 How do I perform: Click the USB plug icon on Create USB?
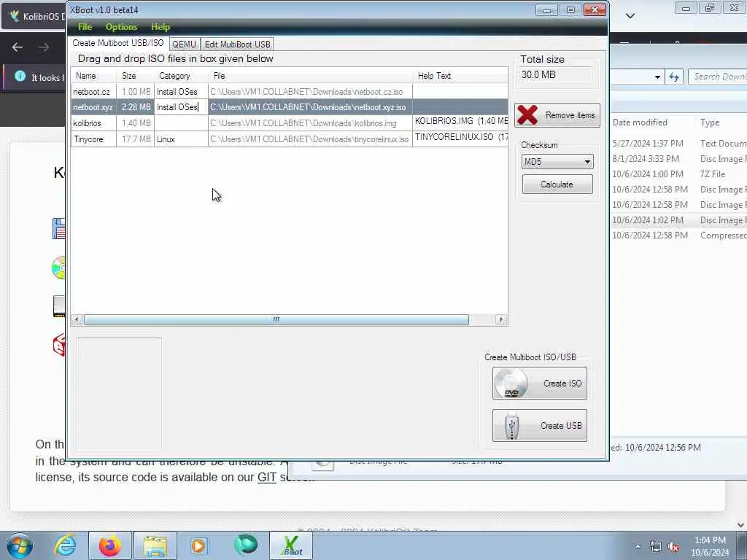point(512,426)
